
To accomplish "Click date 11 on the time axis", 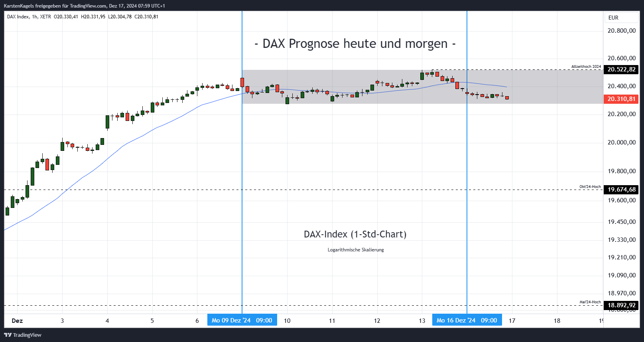I will (332, 320).
